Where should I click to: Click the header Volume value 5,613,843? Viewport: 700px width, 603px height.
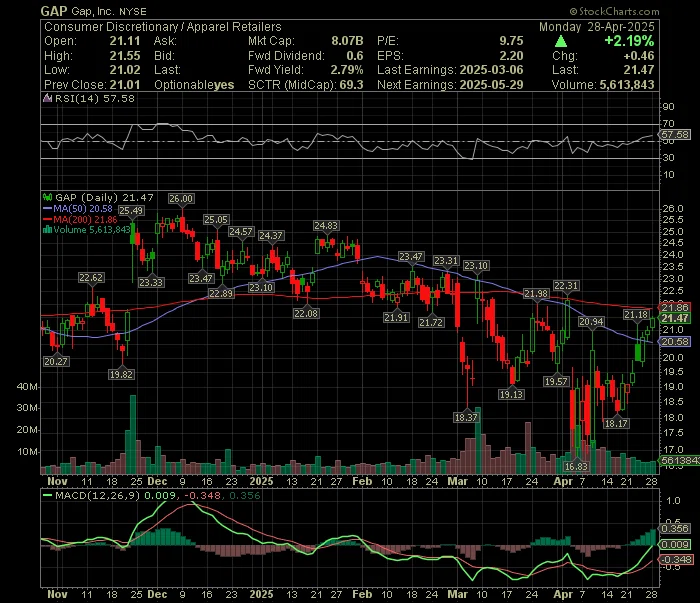pyautogui.click(x=627, y=85)
